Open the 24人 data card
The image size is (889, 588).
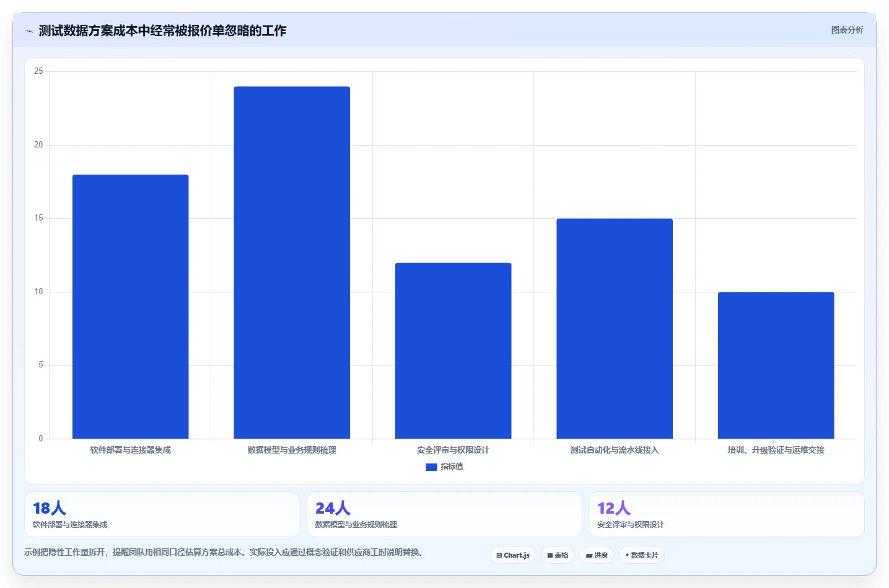point(444,514)
